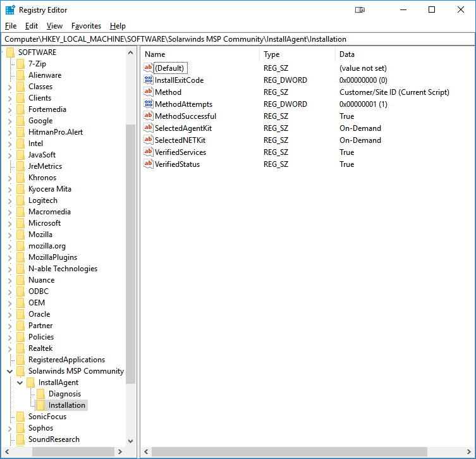
Task: Select the Nuance key
Action: pos(41,280)
